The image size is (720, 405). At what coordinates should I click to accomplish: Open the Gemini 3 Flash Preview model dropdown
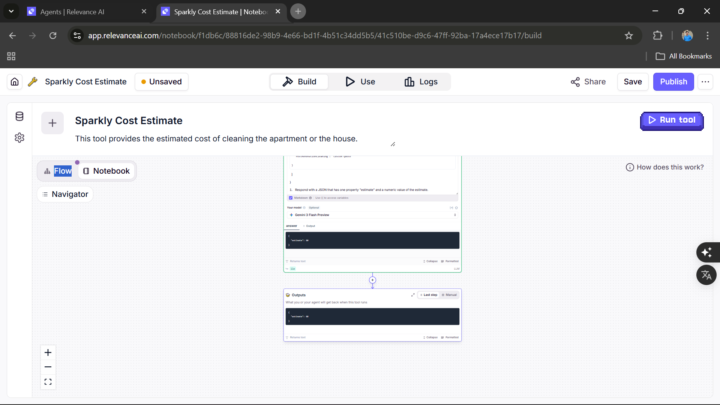click(x=372, y=215)
